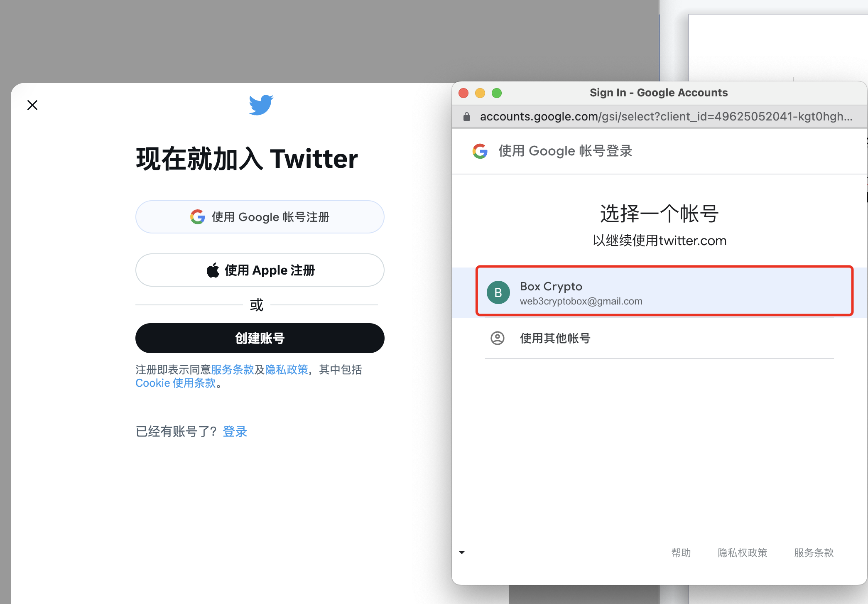Maximize the Google sign-in window (green button)

click(497, 93)
